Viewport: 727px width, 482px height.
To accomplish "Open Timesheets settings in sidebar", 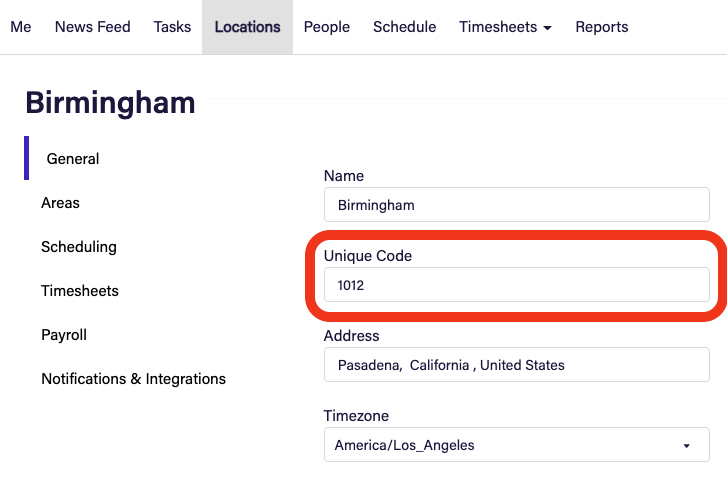I will pos(80,291).
